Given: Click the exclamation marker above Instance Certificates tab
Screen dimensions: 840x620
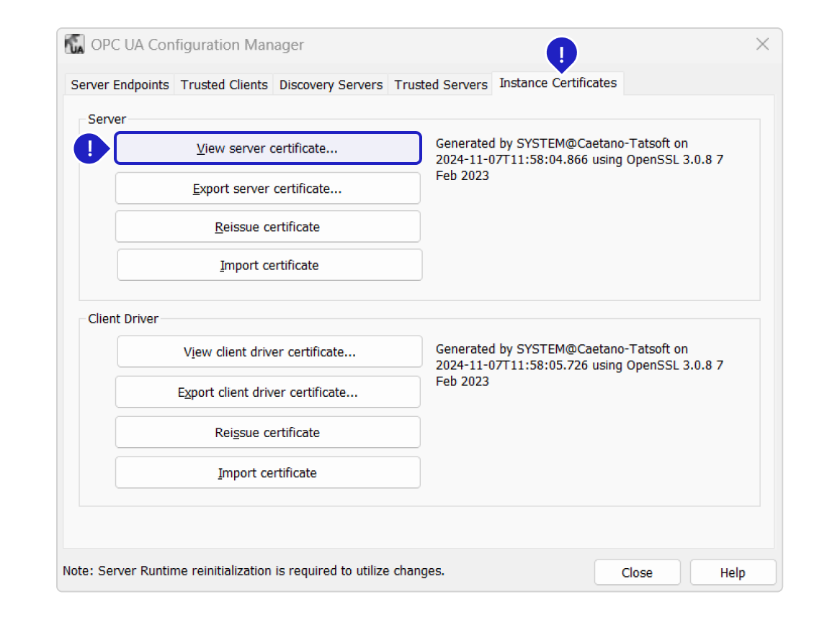Looking at the screenshot, I should 562,53.
